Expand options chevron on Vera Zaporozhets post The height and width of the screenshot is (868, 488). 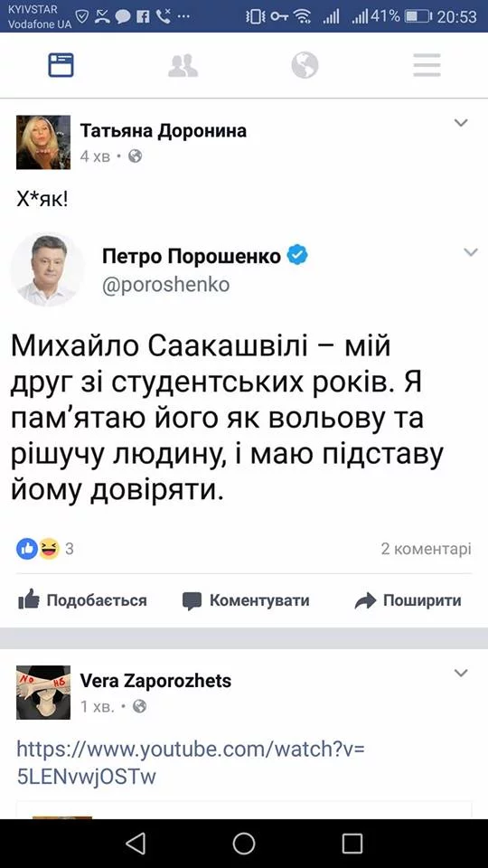[461, 673]
